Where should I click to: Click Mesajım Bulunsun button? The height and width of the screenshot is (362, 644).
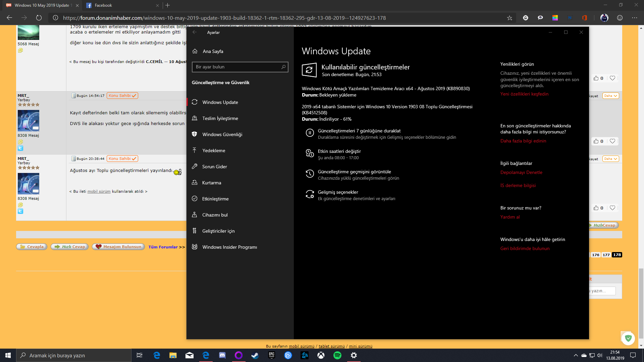[118, 247]
